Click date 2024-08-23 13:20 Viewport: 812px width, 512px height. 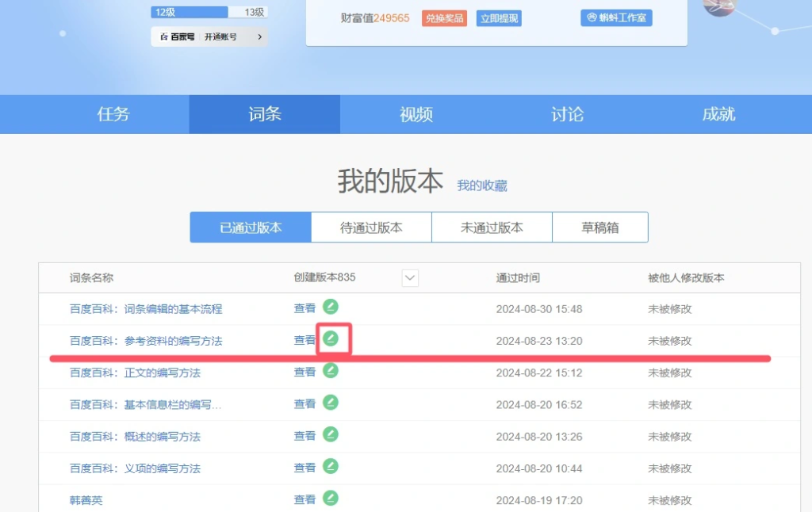point(539,341)
